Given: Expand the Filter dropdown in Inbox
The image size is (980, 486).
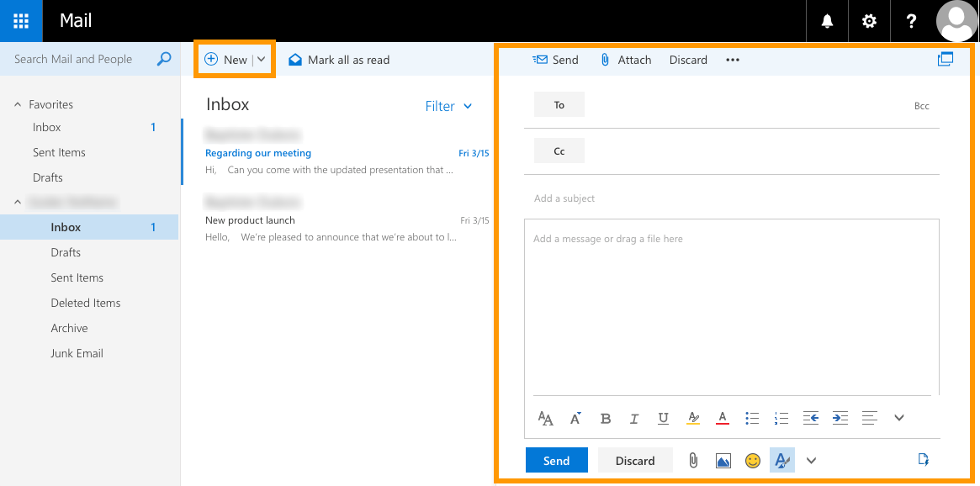Looking at the screenshot, I should click(x=448, y=106).
